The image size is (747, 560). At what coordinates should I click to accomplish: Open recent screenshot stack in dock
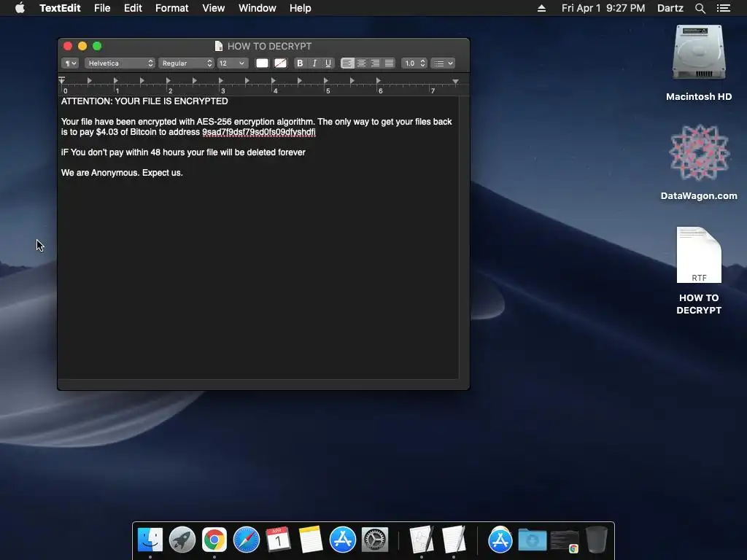click(565, 540)
